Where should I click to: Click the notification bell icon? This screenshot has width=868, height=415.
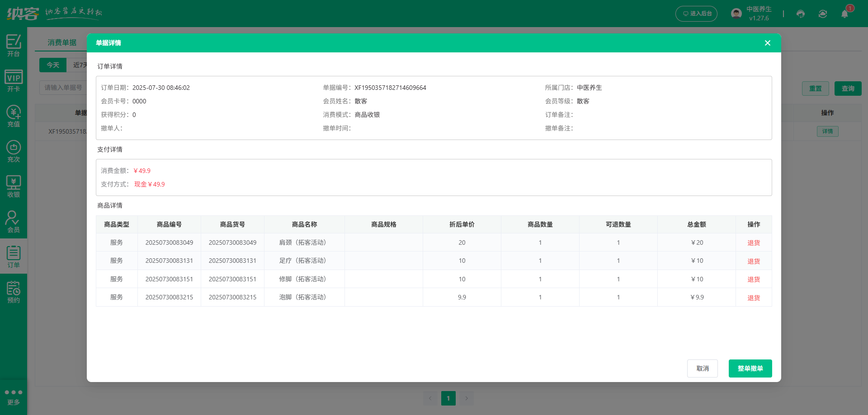[x=844, y=14]
